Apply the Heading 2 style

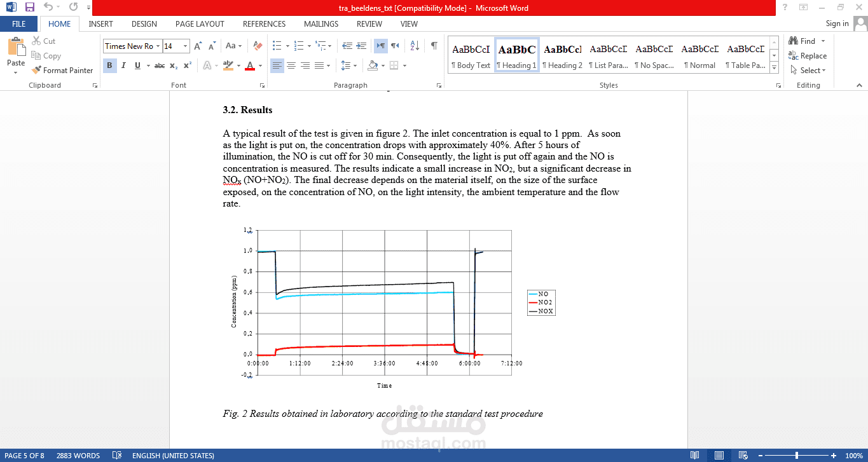(x=562, y=55)
